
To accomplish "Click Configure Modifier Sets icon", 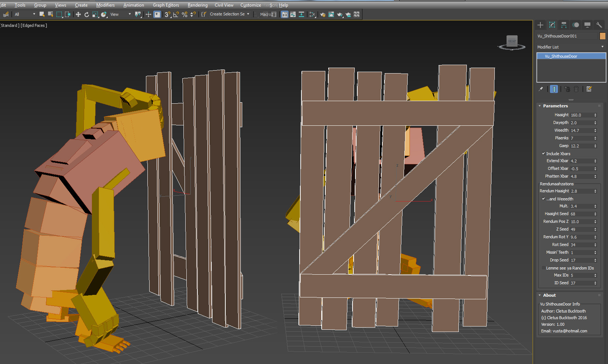I will (589, 89).
